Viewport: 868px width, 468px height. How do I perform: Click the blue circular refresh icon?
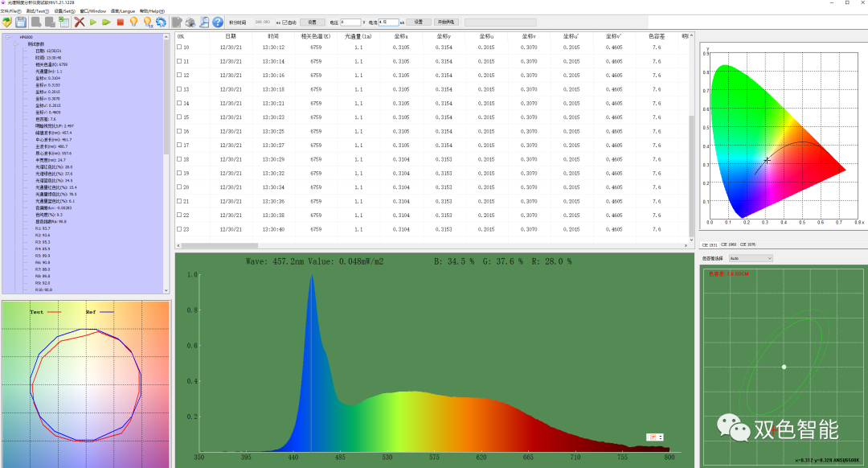pos(161,23)
